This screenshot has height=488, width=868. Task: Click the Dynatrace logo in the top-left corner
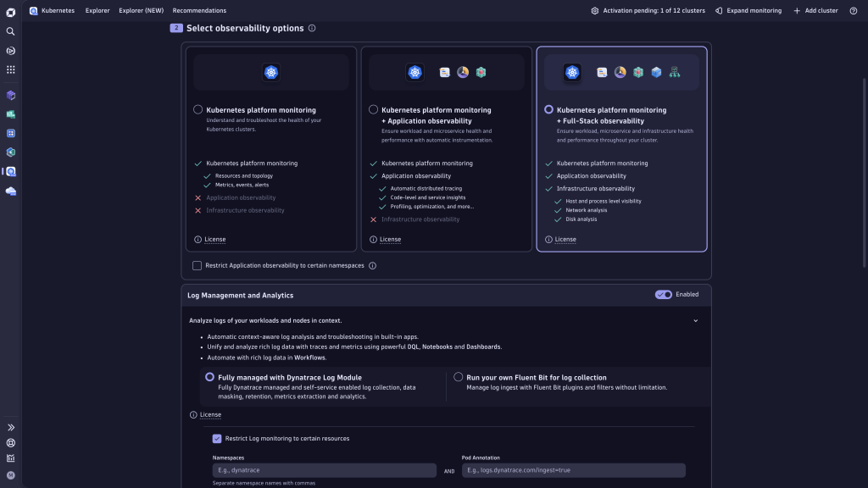tap(9, 10)
